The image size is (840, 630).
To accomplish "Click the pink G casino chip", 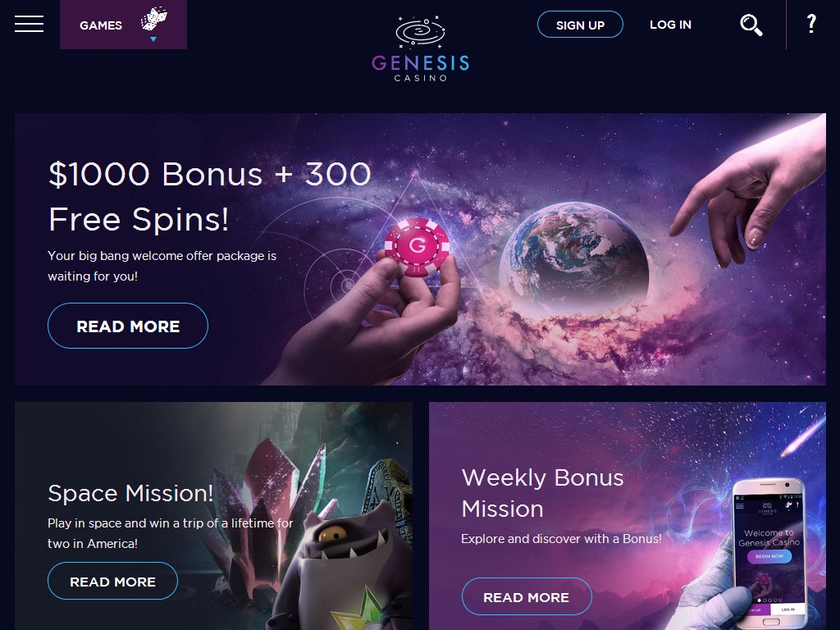I will coord(417,246).
